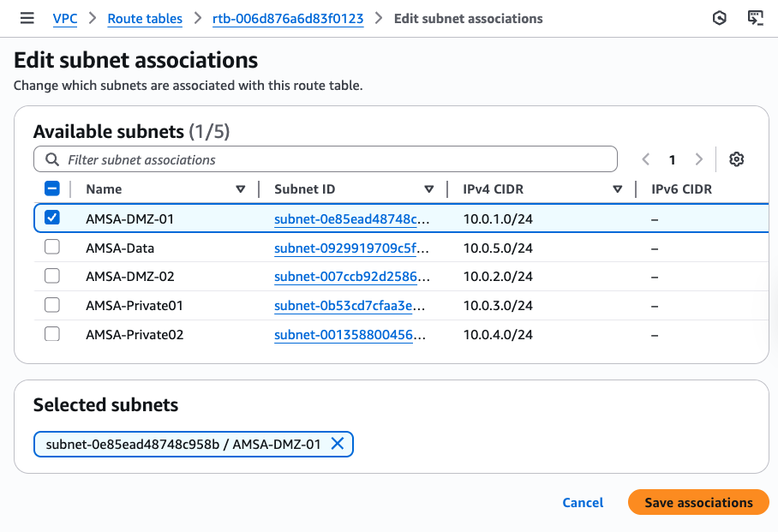
Task: Open the hamburger navigation menu
Action: [27, 18]
